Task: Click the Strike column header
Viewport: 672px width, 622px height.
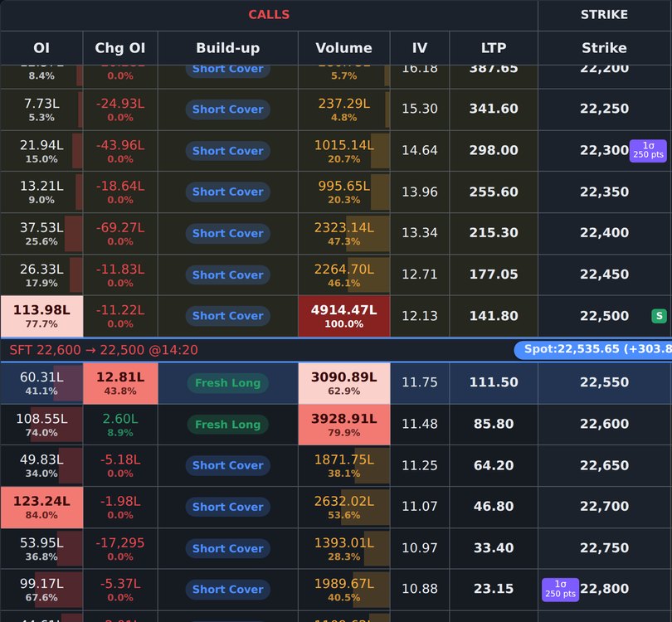Action: (604, 48)
